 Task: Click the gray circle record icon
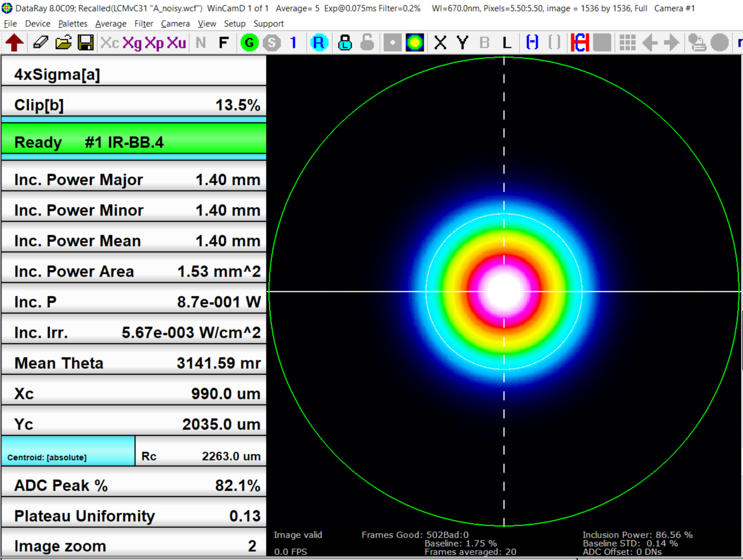click(719, 43)
